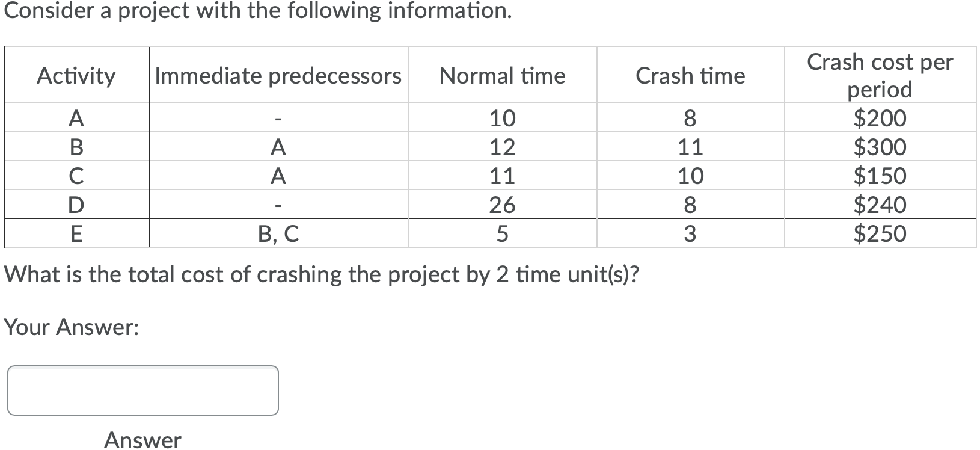This screenshot has width=980, height=450.
Task: Select the row for Activity E
Action: tap(76, 234)
